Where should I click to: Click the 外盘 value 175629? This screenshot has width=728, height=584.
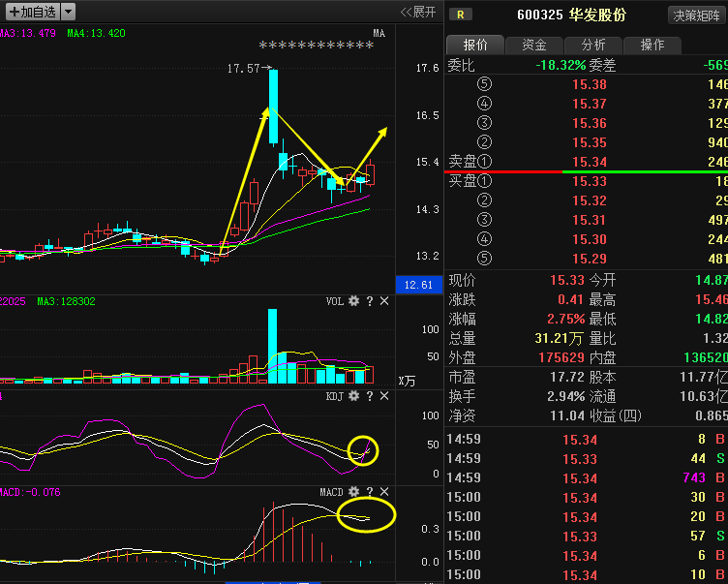coord(561,357)
